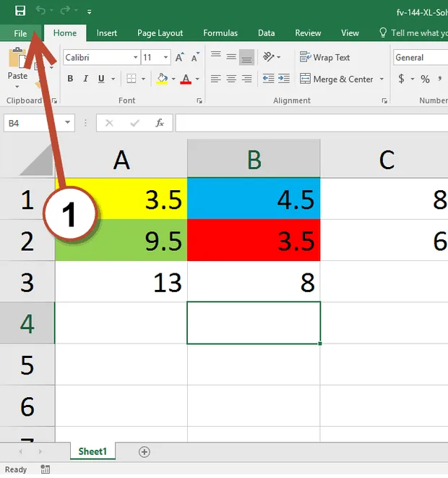Expand Merge & Center options arrow
This screenshot has height=478, width=448.
[382, 79]
